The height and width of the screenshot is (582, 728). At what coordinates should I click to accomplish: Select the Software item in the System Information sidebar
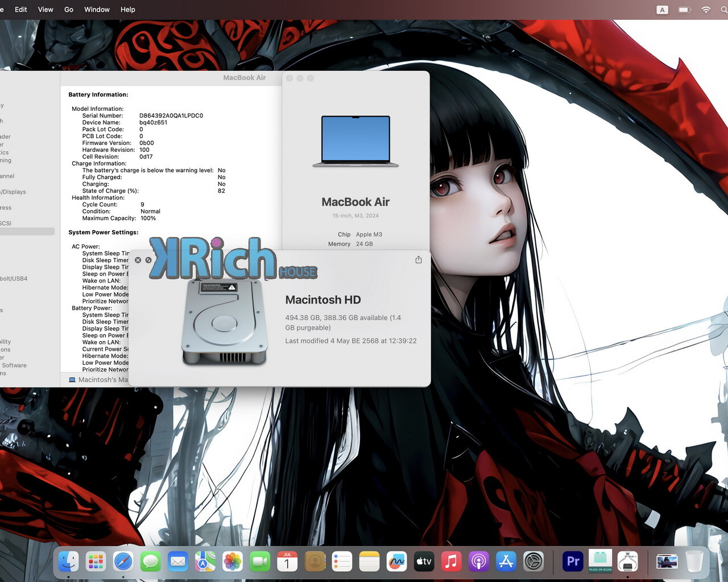14,365
